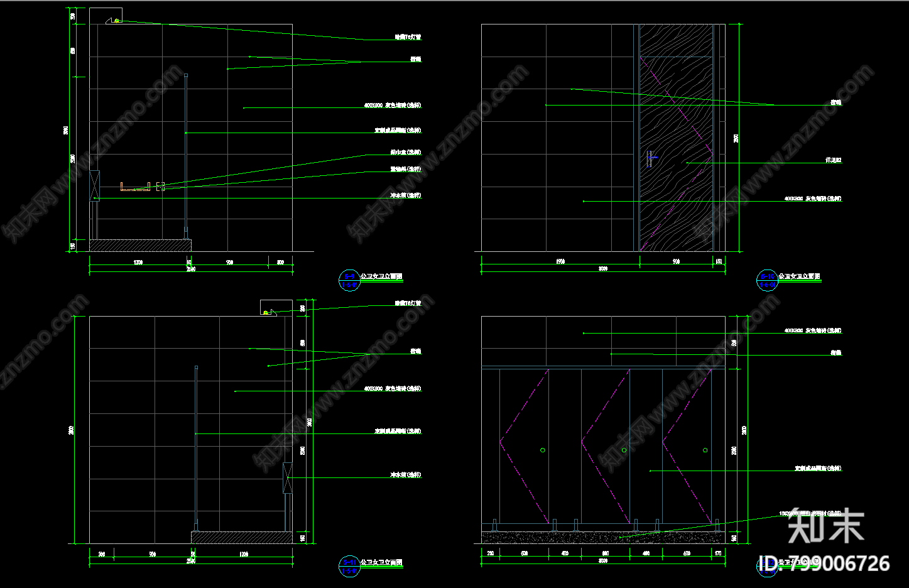
Task: Select the '500' dimension under the wood-grain door
Action: click(x=676, y=261)
